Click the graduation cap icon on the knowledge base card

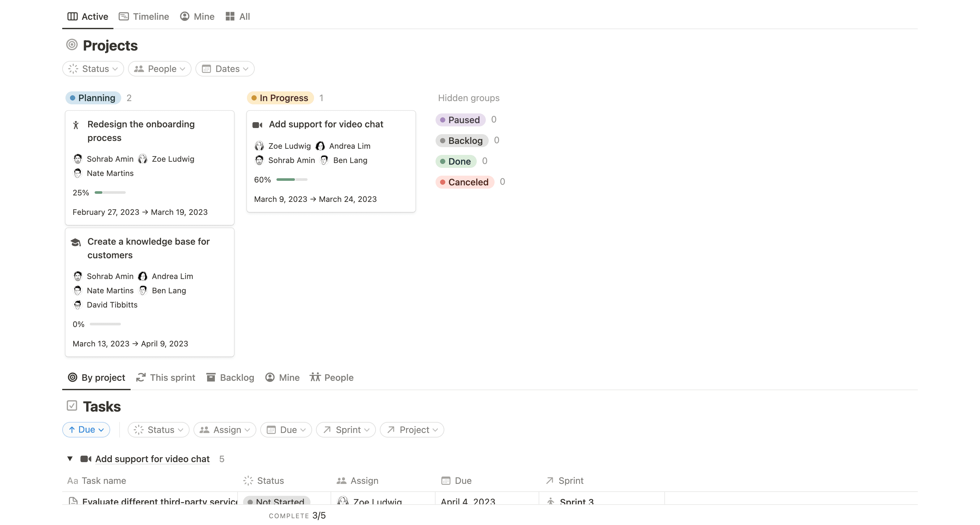click(x=76, y=242)
